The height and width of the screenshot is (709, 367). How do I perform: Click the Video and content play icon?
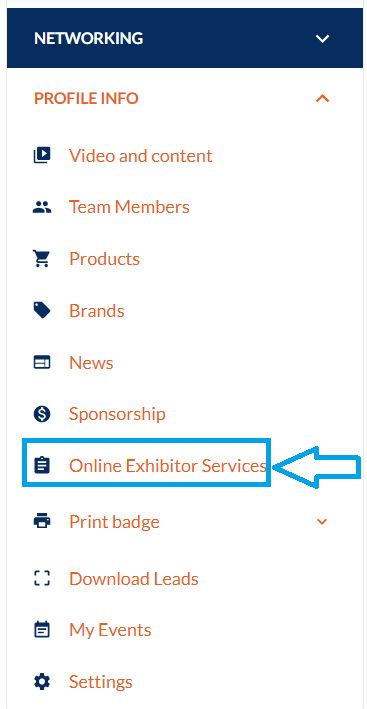pos(42,156)
